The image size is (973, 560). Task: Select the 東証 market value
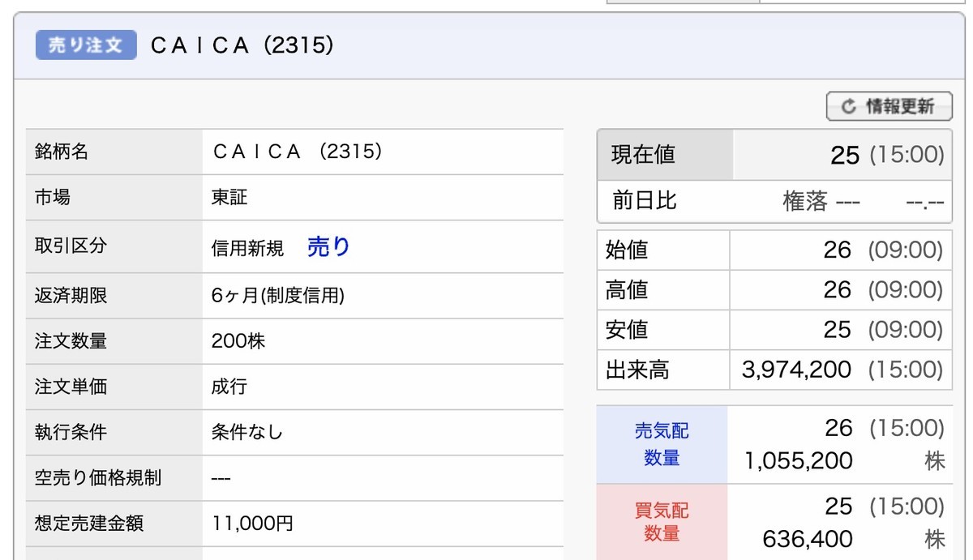pos(229,197)
